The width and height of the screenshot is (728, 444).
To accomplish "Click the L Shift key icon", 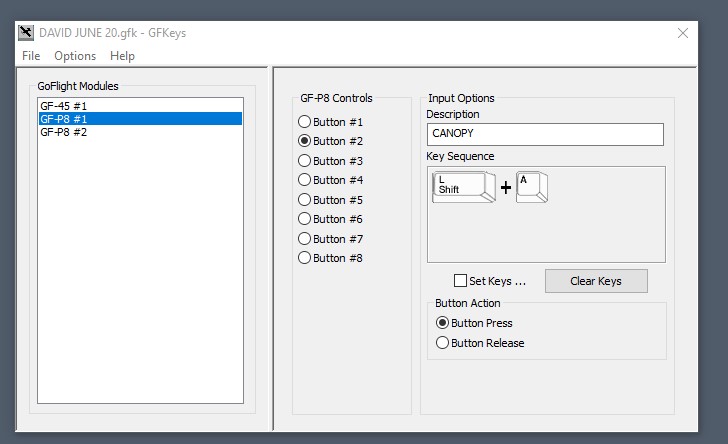I will point(463,188).
